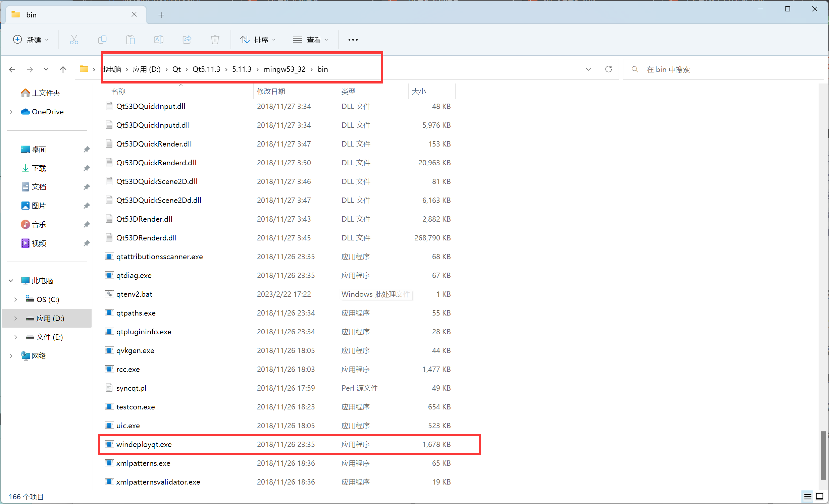This screenshot has width=829, height=504.
Task: Open qtdiag.exe application
Action: pyautogui.click(x=133, y=275)
